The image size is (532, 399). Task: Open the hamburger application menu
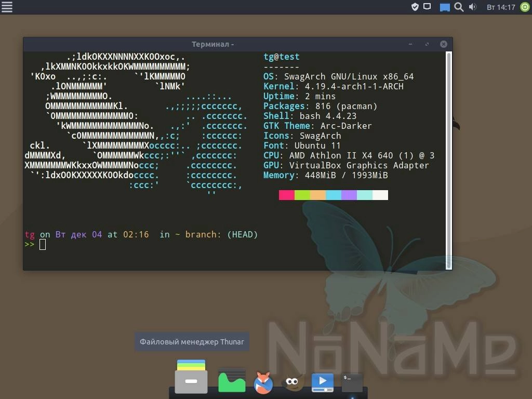(7, 7)
